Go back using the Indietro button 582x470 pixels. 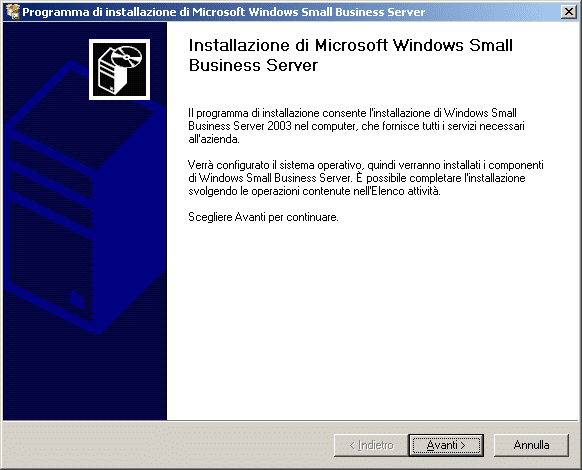tap(371, 445)
